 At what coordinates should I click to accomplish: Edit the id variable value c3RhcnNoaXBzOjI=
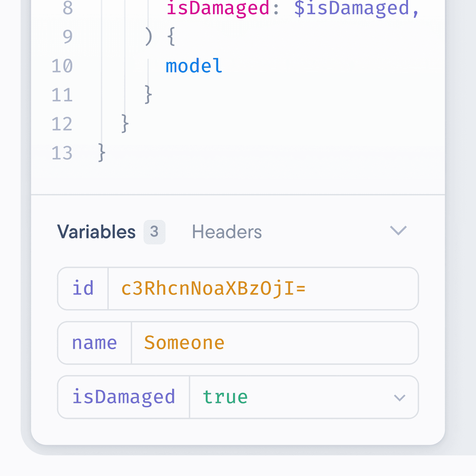213,289
